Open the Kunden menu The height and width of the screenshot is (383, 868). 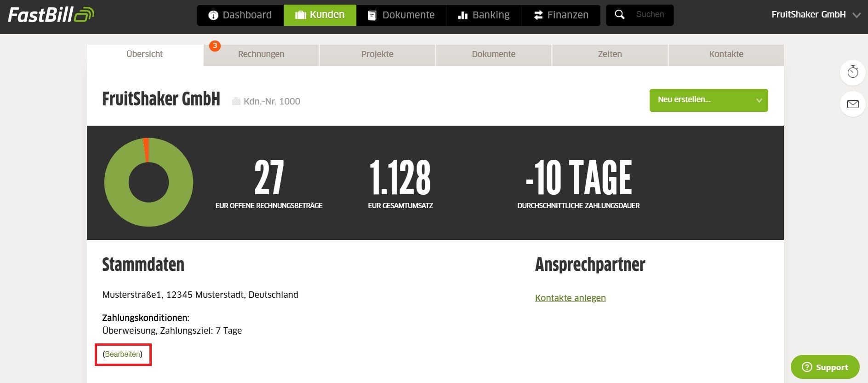[x=320, y=15]
